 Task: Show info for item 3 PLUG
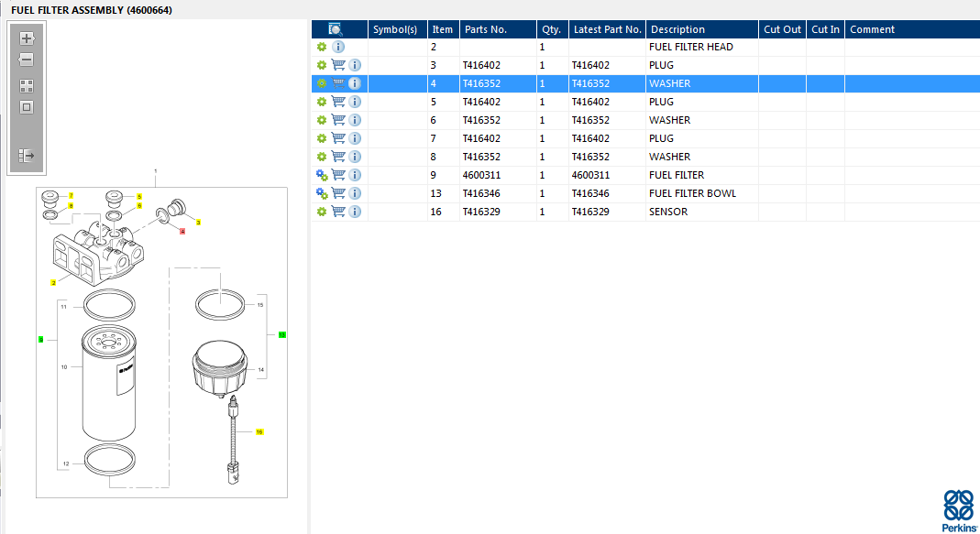[355, 65]
